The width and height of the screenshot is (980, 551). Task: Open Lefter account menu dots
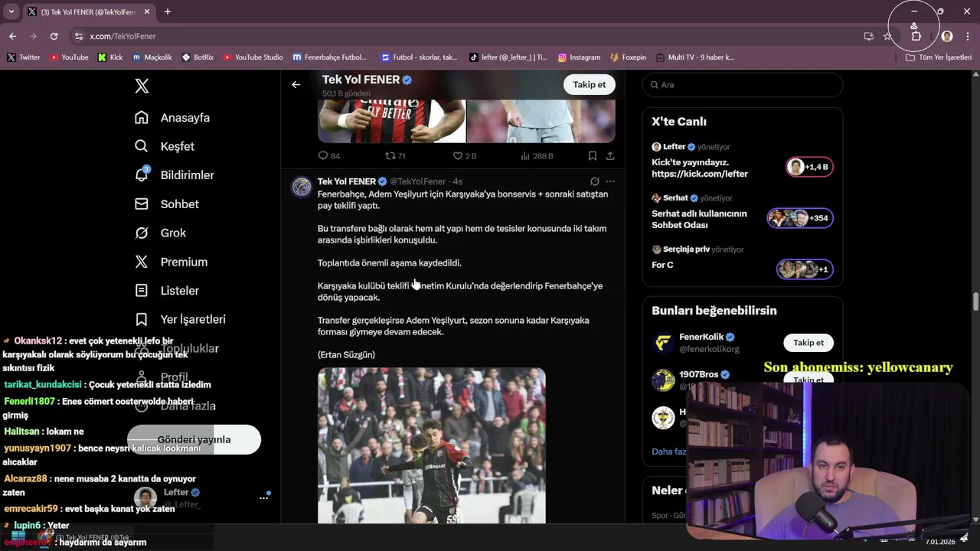coord(263,497)
